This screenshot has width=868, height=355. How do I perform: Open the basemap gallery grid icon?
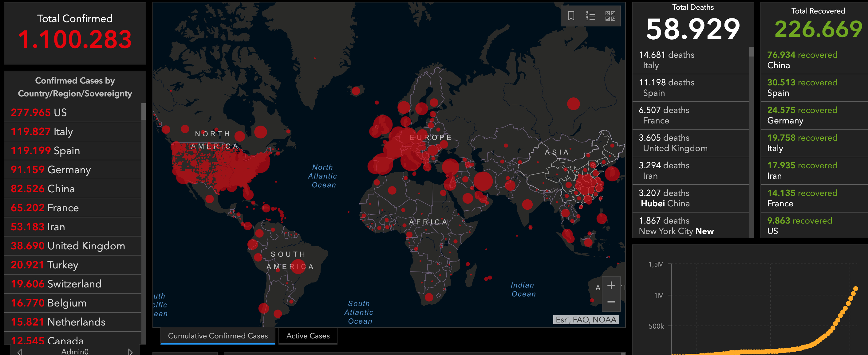(x=610, y=16)
